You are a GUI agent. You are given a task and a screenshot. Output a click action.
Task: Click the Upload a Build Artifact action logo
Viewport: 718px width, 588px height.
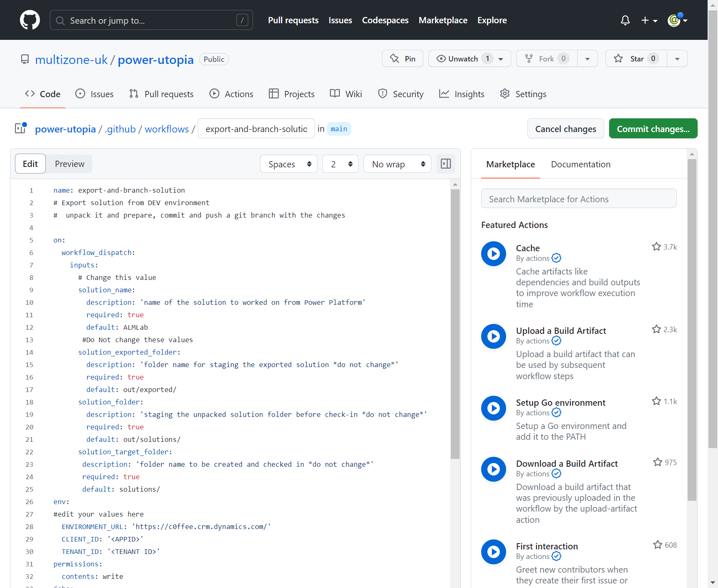pos(493,336)
